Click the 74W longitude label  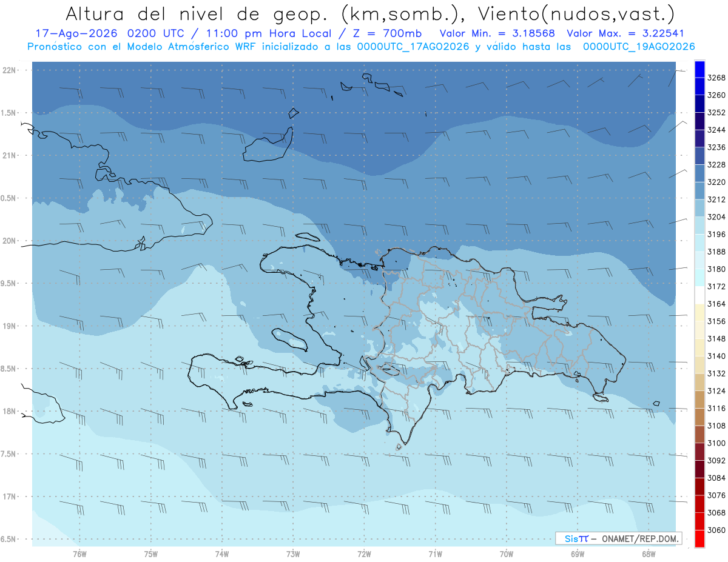pyautogui.click(x=222, y=554)
